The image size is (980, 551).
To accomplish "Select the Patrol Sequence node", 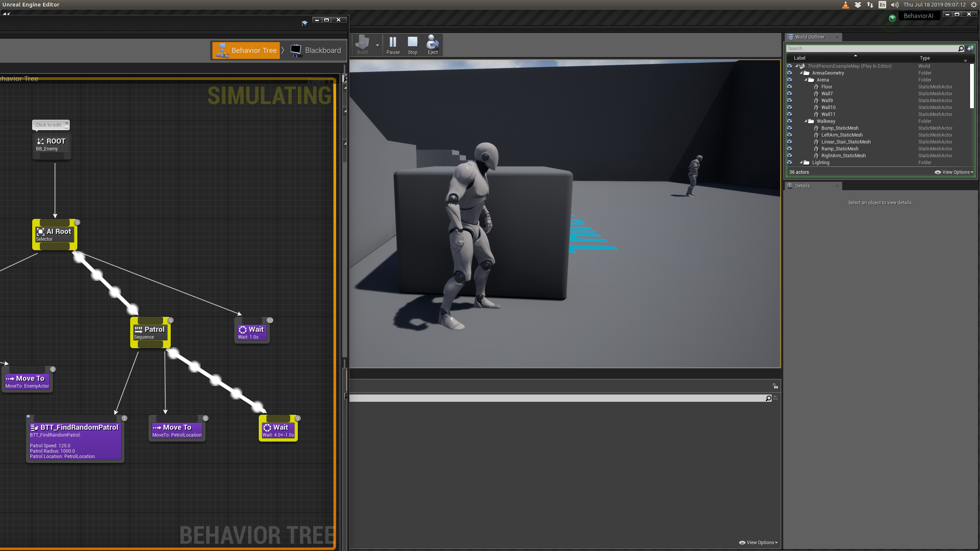I will coord(150,332).
